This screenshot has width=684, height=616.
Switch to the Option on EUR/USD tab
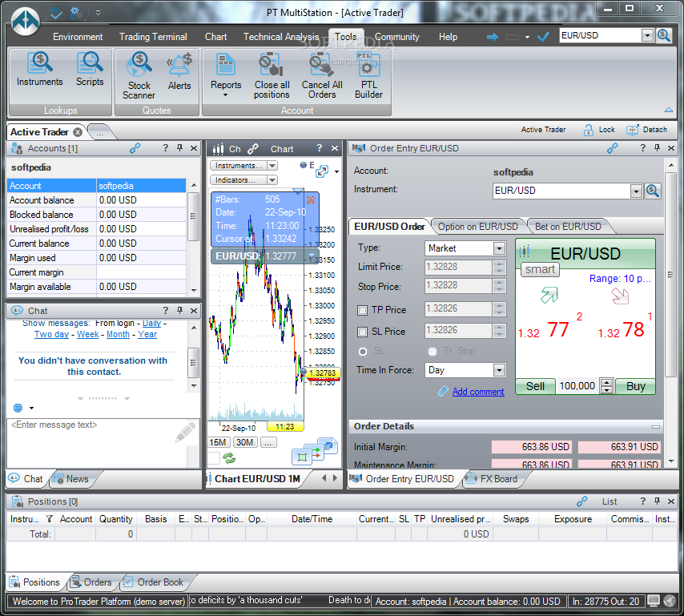pos(478,227)
